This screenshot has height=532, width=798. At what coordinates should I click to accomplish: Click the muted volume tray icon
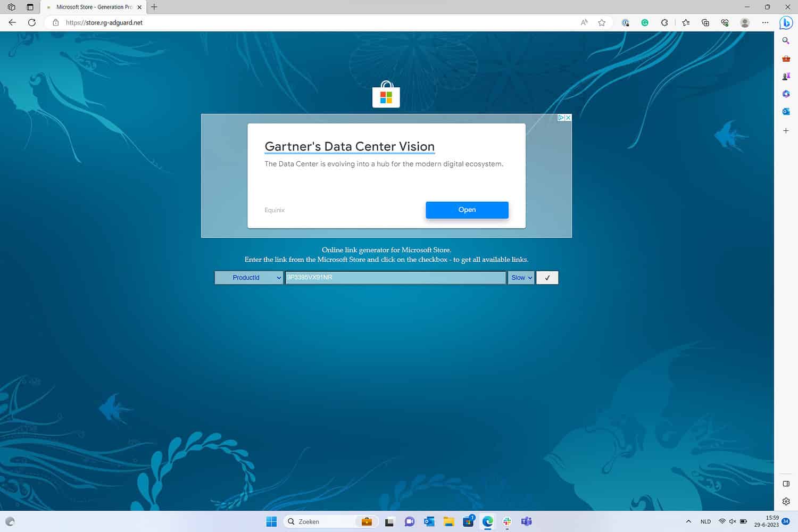[x=733, y=521]
